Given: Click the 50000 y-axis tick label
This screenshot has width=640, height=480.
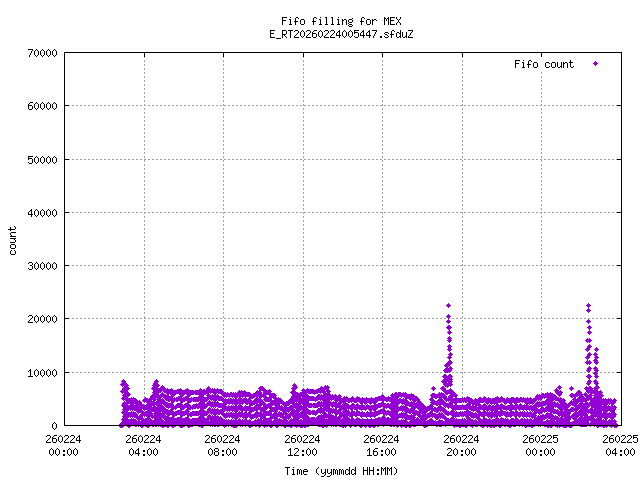Looking at the screenshot, I should (x=40, y=159).
